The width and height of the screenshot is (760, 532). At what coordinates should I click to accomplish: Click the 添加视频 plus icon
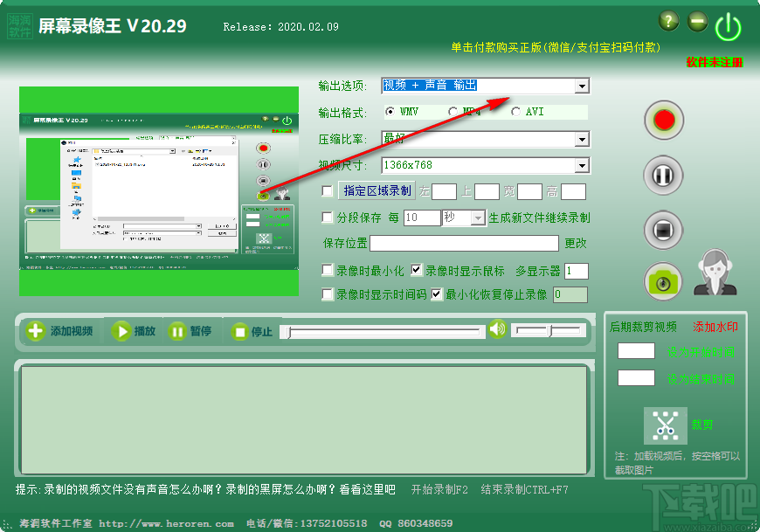pos(36,331)
